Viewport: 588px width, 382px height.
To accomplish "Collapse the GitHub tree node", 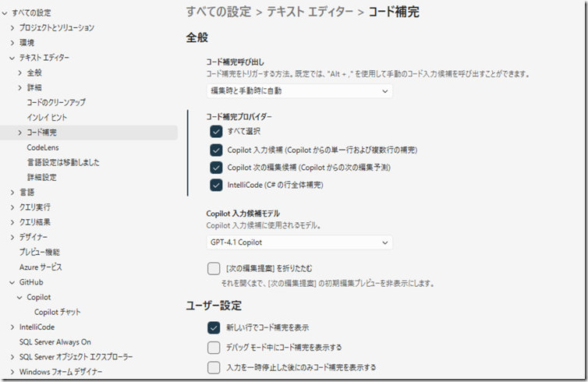I will coord(12,282).
